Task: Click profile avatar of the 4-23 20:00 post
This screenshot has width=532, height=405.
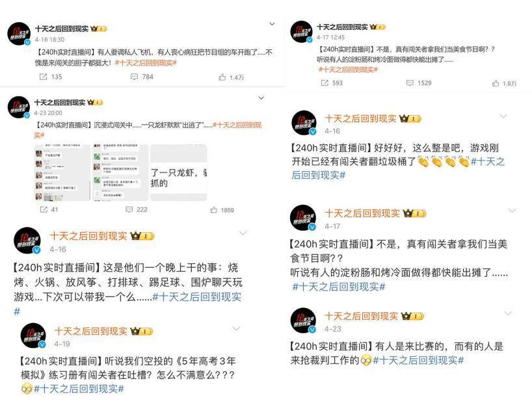Action: click(19, 107)
